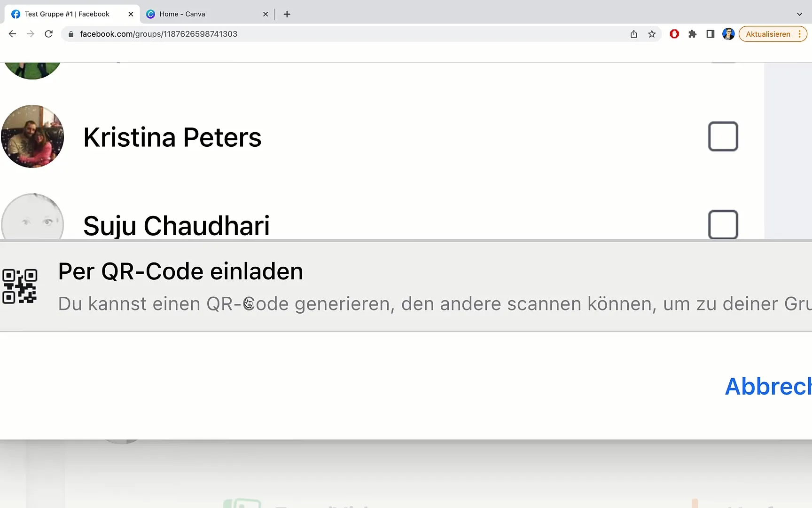Click the share page icon

click(633, 34)
